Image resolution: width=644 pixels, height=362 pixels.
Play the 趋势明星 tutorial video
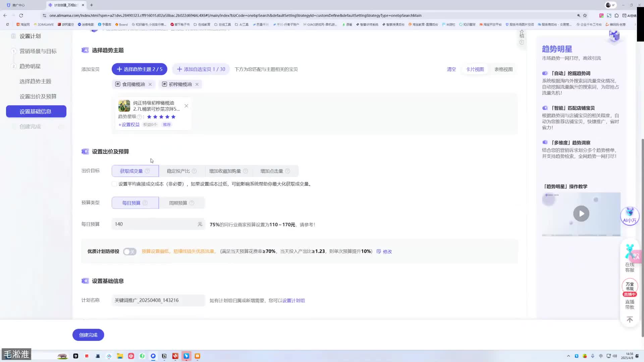pyautogui.click(x=581, y=214)
